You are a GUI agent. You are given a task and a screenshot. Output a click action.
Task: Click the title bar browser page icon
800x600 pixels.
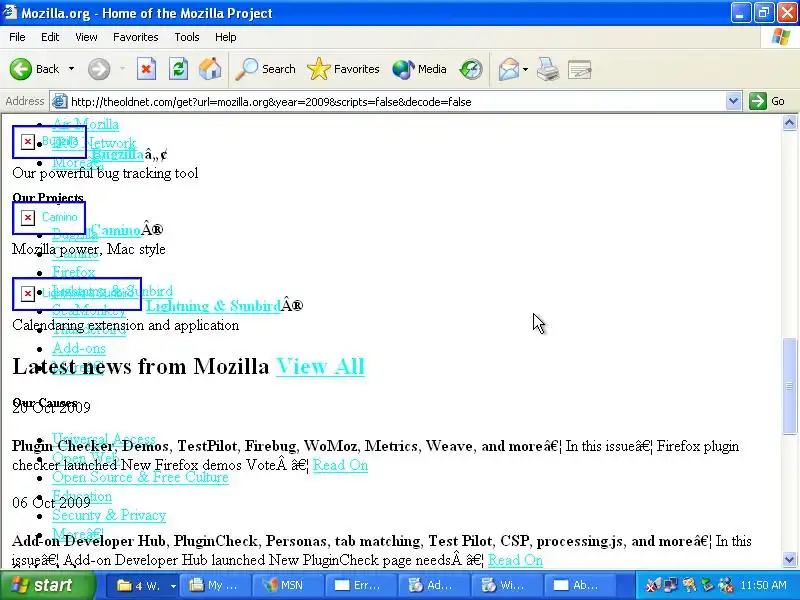(10, 12)
